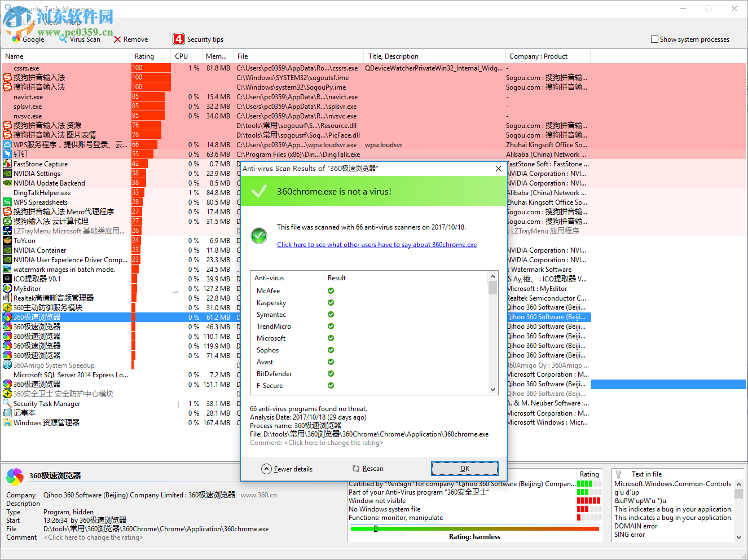Select the NVIDIA Settings process icon
748x560 pixels.
[6, 173]
